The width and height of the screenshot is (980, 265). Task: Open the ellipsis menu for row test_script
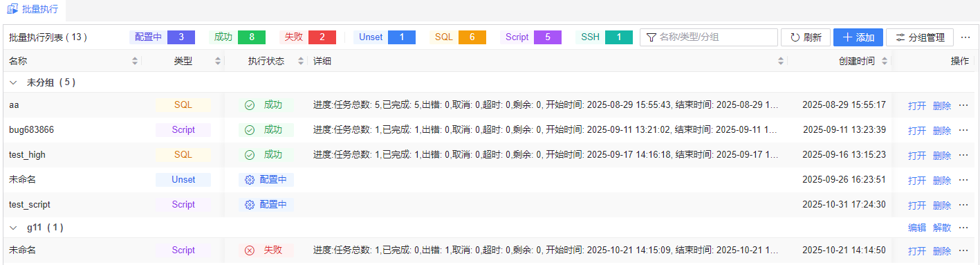(963, 205)
